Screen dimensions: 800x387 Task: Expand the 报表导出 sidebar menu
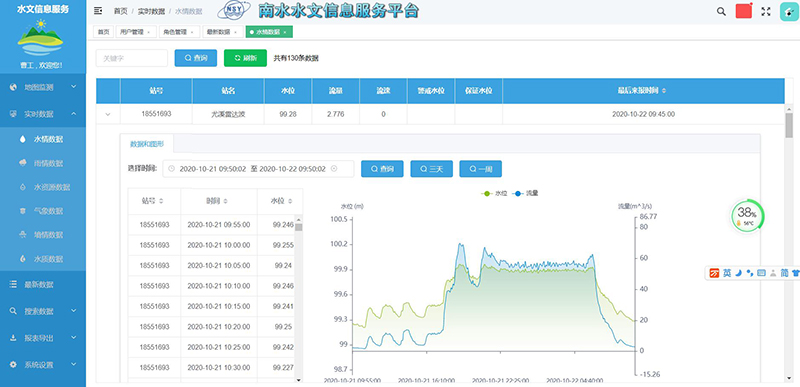coord(43,338)
